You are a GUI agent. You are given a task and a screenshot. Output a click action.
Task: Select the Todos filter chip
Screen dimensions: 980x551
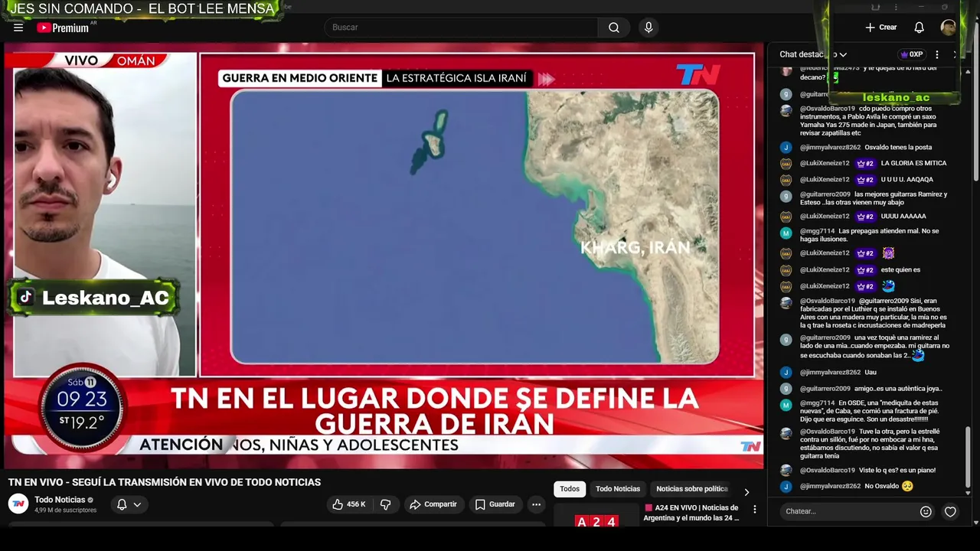click(x=570, y=489)
